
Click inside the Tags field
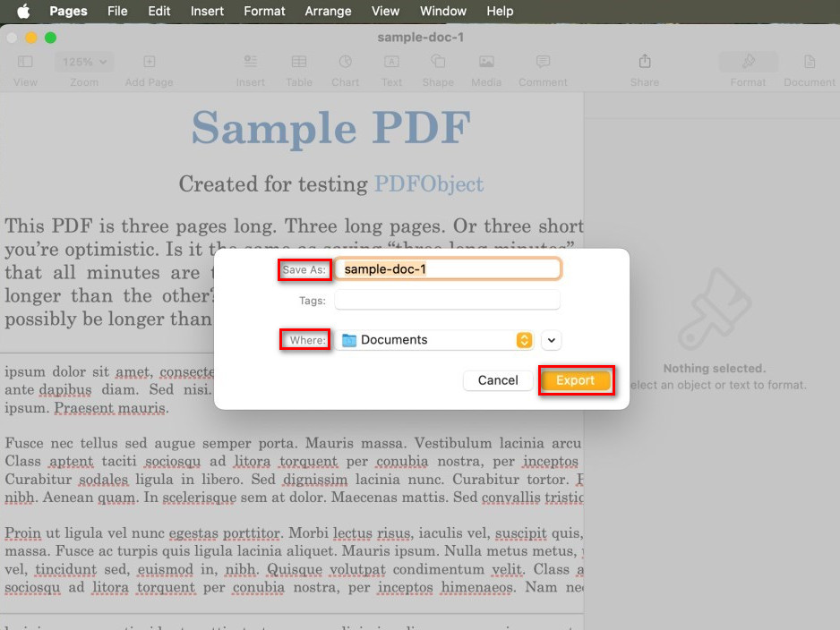click(445, 300)
